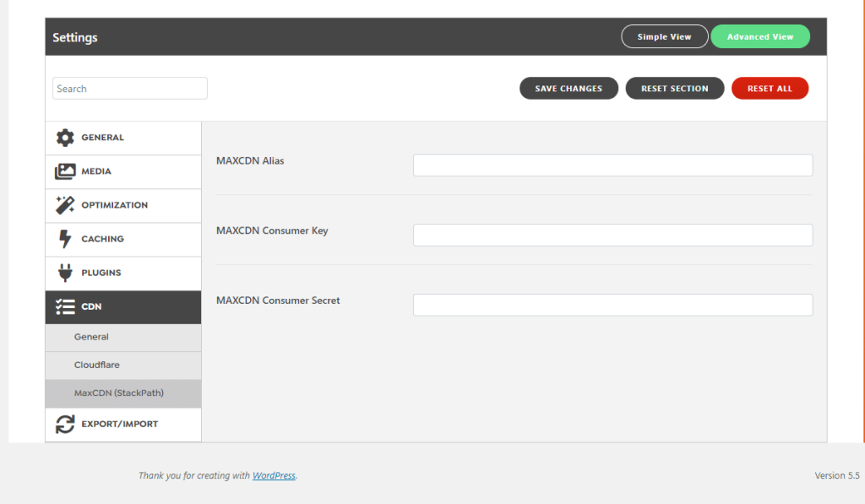This screenshot has height=504, width=865.
Task: Click the RESET SECTION button
Action: pos(675,89)
